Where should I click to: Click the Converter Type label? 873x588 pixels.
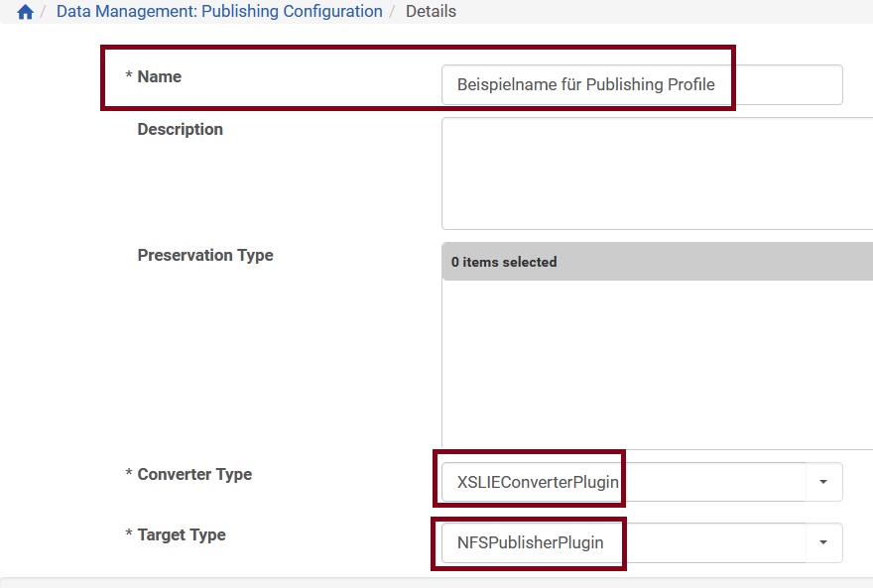point(194,474)
